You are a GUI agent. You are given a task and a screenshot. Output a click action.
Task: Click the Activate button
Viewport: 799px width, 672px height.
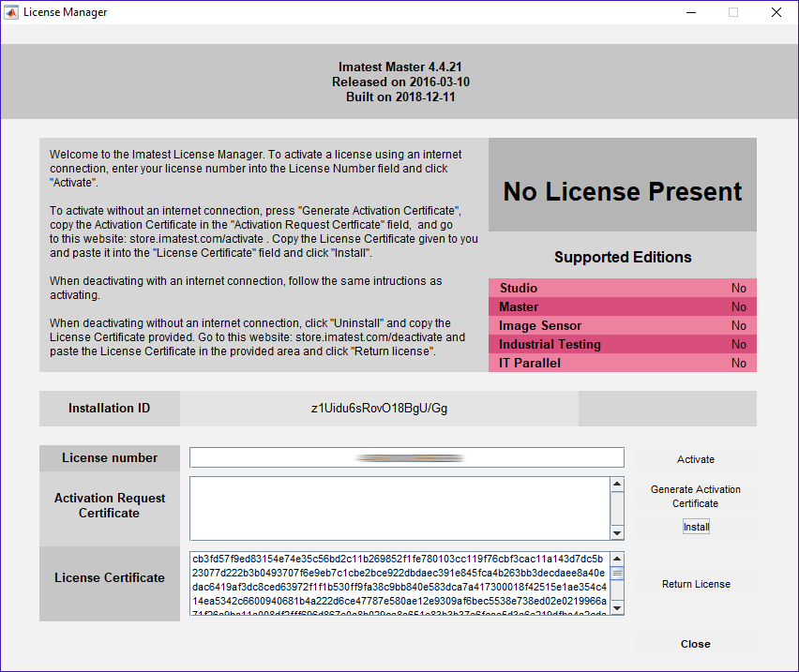pos(696,459)
